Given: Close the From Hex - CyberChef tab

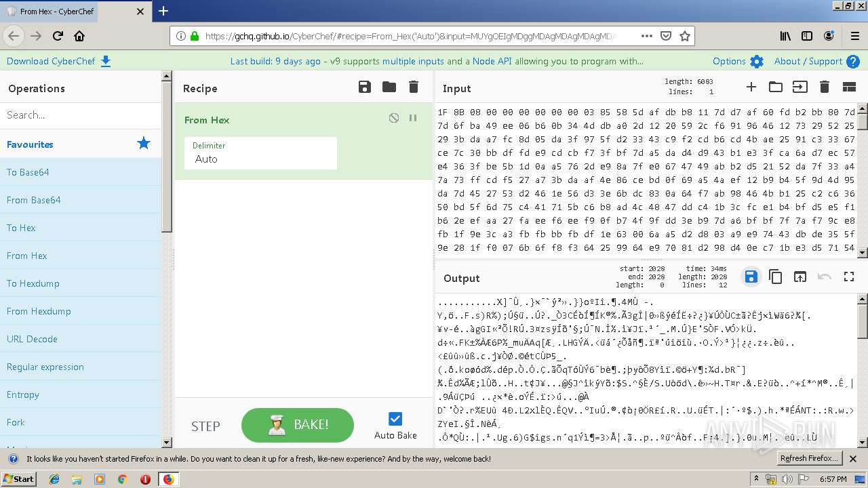Looking at the screenshot, I should (x=140, y=12).
